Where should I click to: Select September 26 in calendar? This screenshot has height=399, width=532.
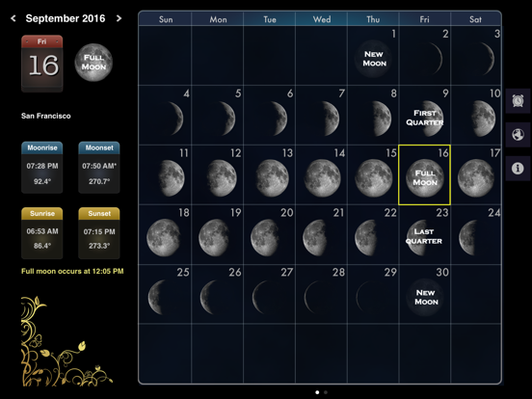coord(217,294)
